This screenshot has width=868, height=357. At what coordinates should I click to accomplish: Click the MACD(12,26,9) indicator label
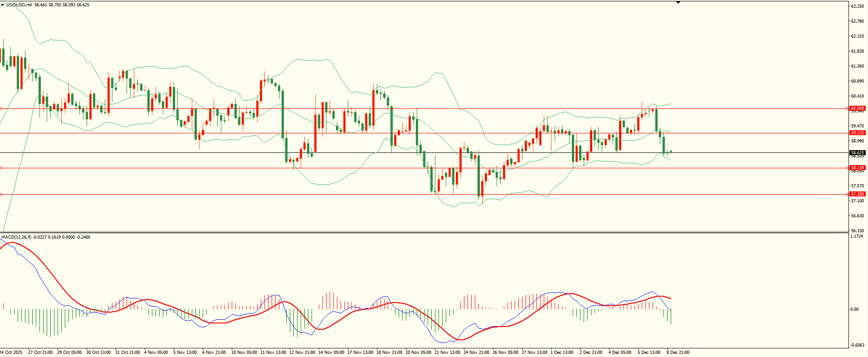coord(16,237)
